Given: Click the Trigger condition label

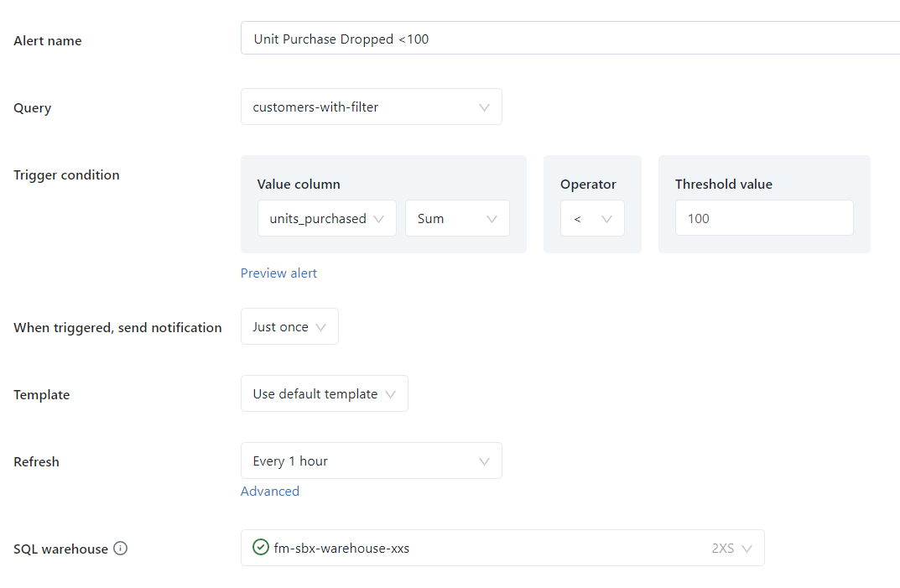Looking at the screenshot, I should tap(66, 175).
